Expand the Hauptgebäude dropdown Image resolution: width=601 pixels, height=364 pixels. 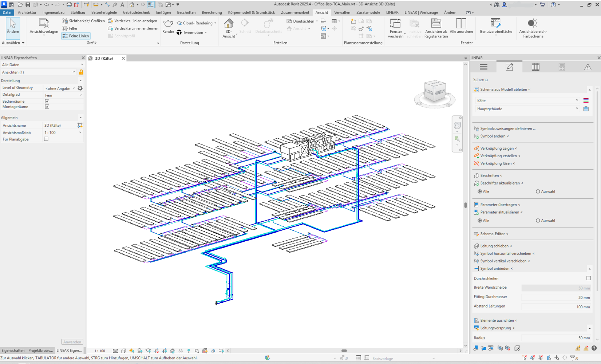pos(527,109)
